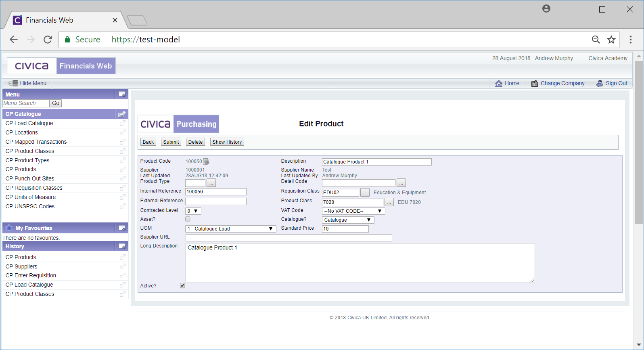The width and height of the screenshot is (644, 350).
Task: Click the page vertical scrollbar thumb
Action: pos(639,142)
